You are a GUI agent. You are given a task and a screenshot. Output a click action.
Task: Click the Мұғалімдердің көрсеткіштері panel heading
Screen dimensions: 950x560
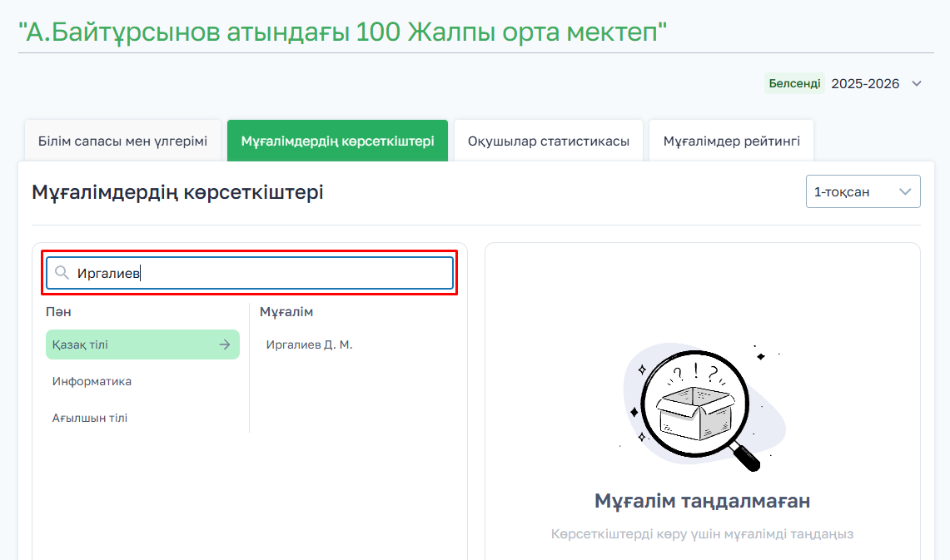click(177, 192)
